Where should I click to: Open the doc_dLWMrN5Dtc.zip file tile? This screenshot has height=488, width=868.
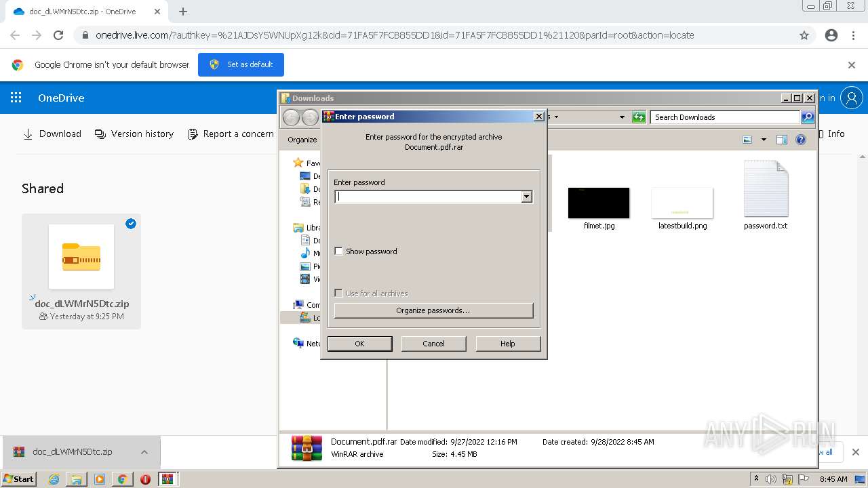pyautogui.click(x=81, y=271)
